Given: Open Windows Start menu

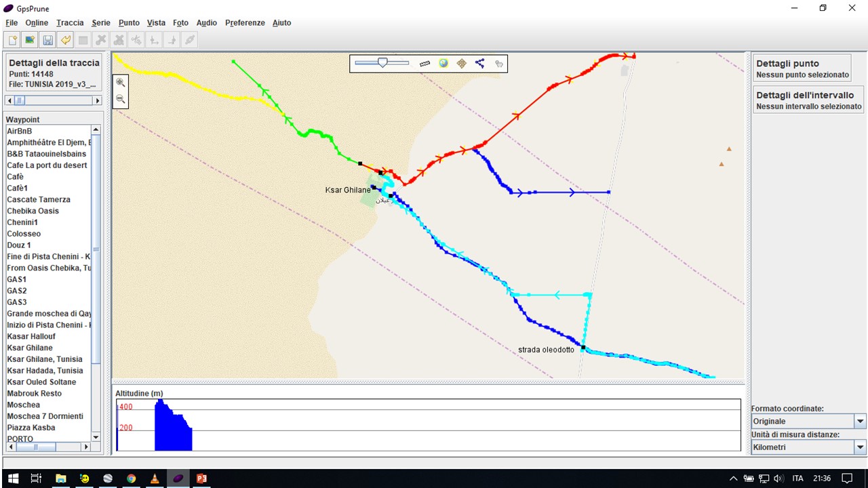Looking at the screenshot, I should tap(13, 478).
